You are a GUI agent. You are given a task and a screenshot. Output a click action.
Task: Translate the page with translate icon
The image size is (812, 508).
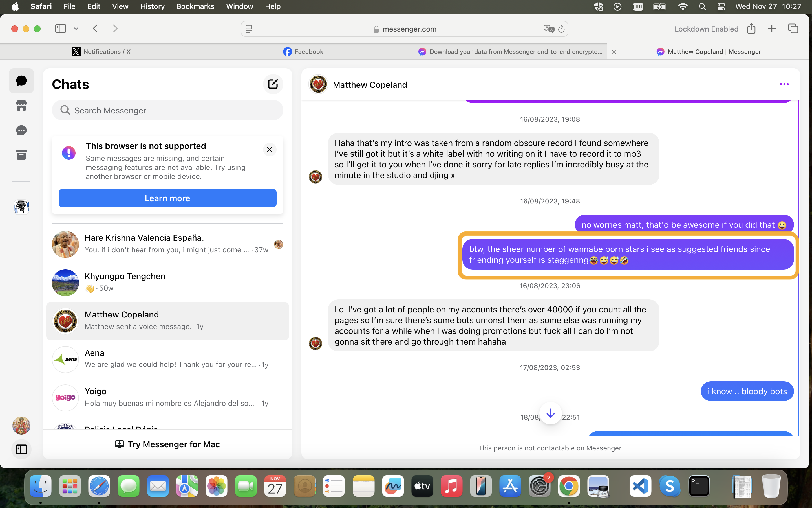click(549, 29)
